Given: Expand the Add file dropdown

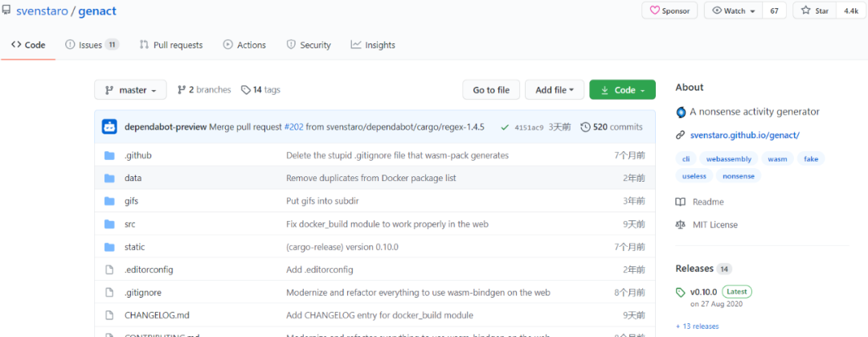Looking at the screenshot, I should [555, 90].
